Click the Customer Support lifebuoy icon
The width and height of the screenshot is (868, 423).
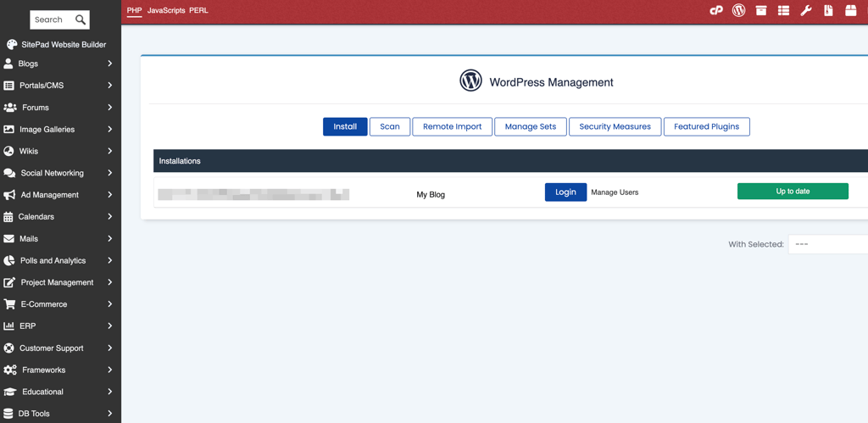(x=8, y=348)
